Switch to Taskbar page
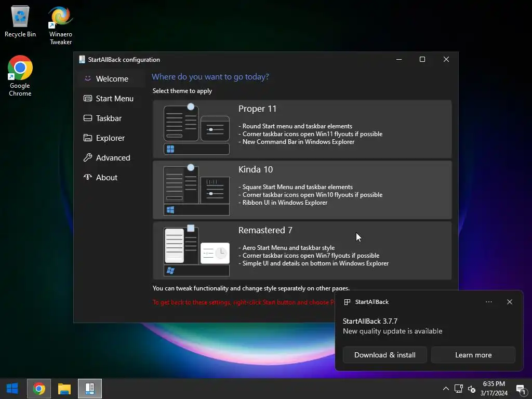The image size is (532, 399). tap(111, 118)
